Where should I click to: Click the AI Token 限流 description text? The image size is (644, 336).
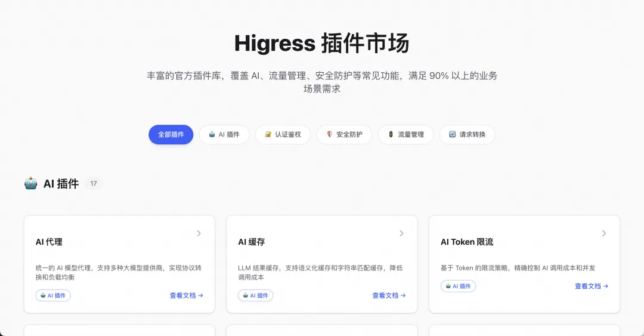(x=518, y=268)
